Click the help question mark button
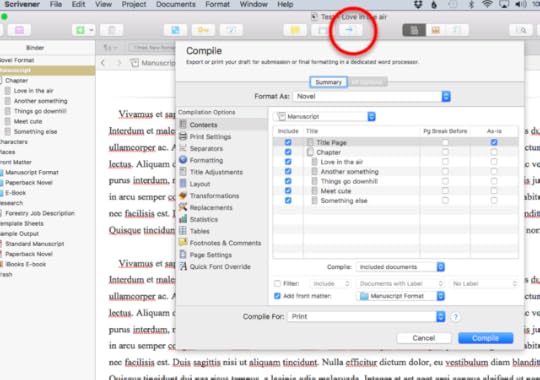 455,317
